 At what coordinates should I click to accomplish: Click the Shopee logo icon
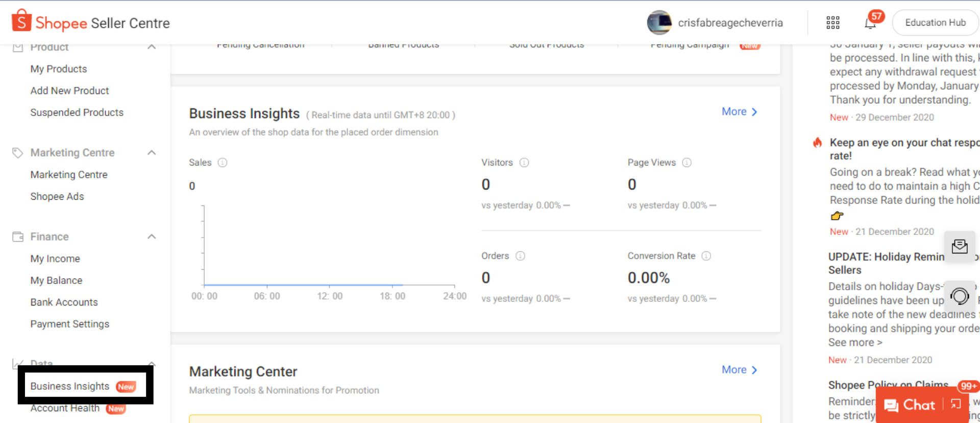coord(21,21)
